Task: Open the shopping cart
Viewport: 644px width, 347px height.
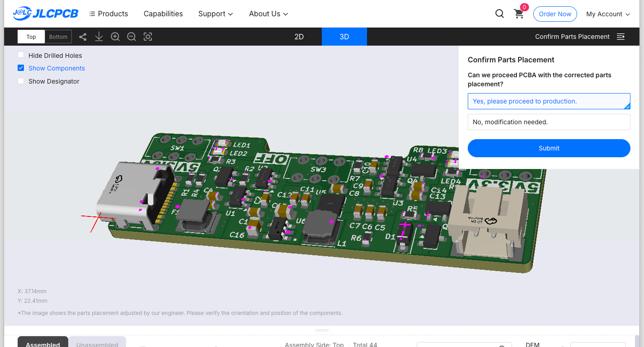Action: point(519,14)
